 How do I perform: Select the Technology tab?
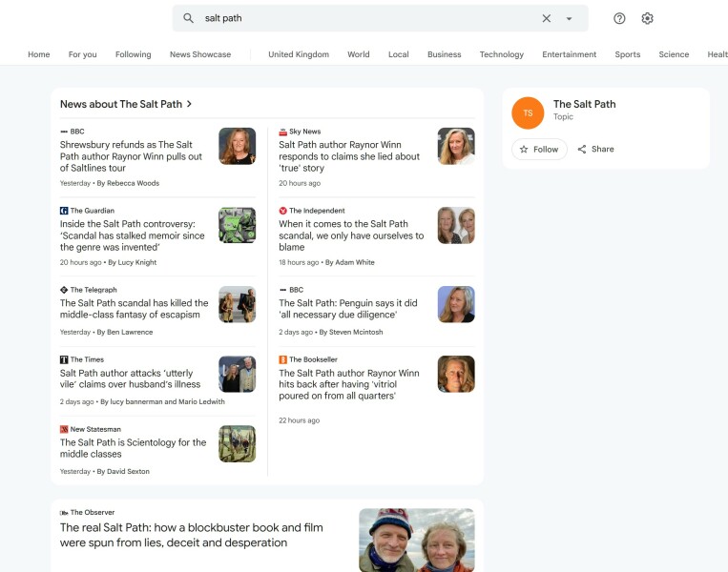coord(501,54)
